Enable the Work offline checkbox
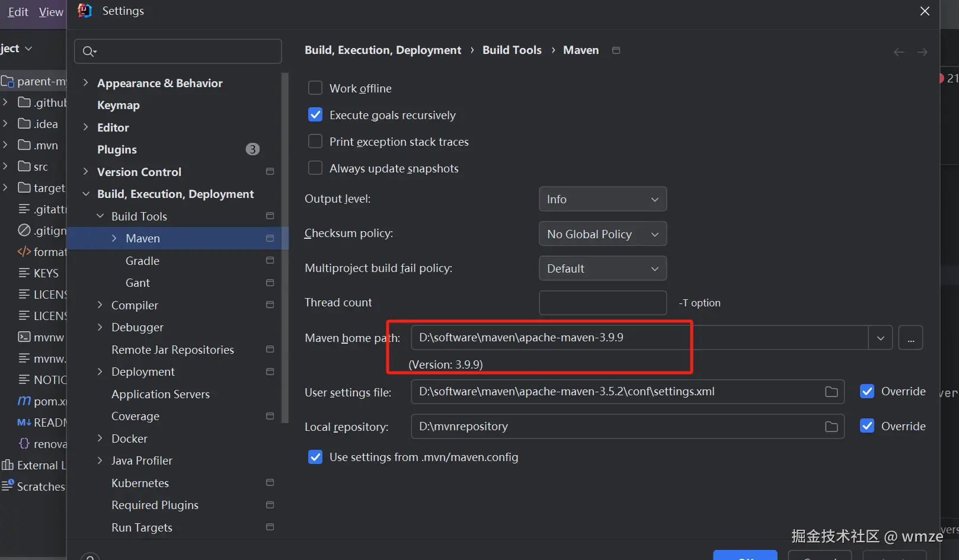This screenshot has height=560, width=959. (315, 88)
